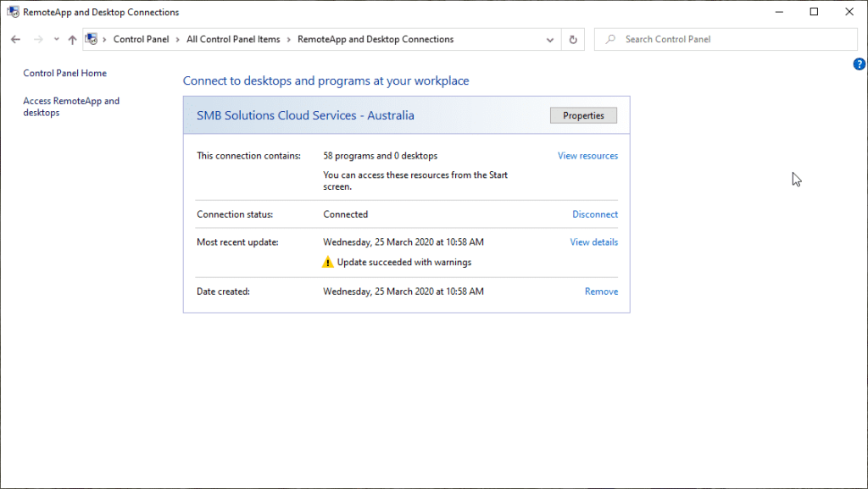The height and width of the screenshot is (489, 868).
Task: Open the recent locations dropdown arrow
Action: click(57, 39)
